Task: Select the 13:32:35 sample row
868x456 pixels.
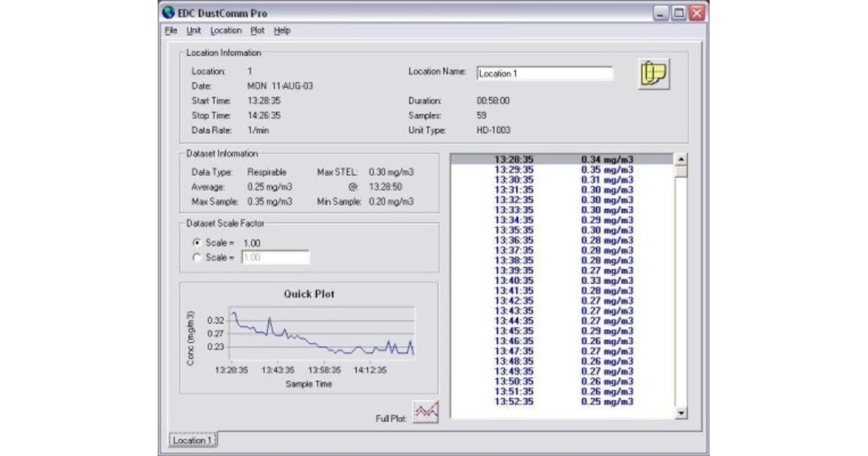Action: [563, 200]
